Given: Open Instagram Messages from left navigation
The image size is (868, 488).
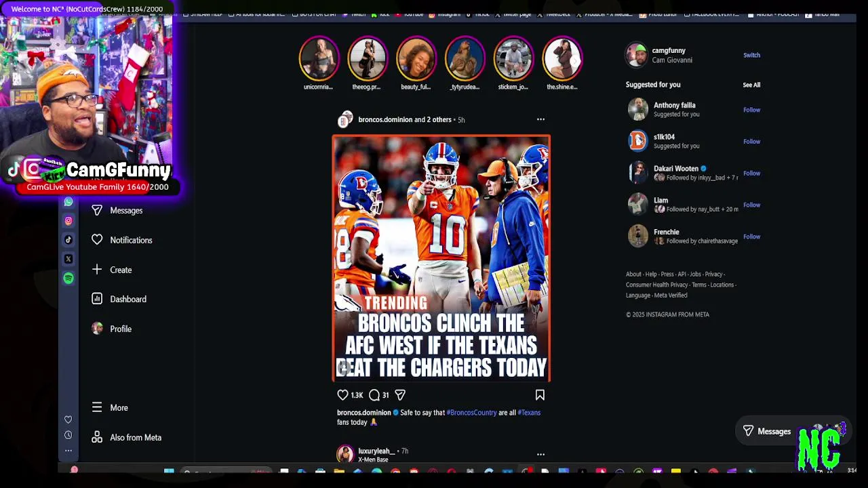Looking at the screenshot, I should (117, 210).
